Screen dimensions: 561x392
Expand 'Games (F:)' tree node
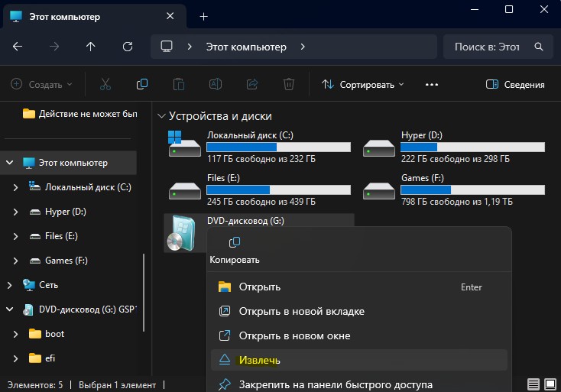(x=15, y=261)
